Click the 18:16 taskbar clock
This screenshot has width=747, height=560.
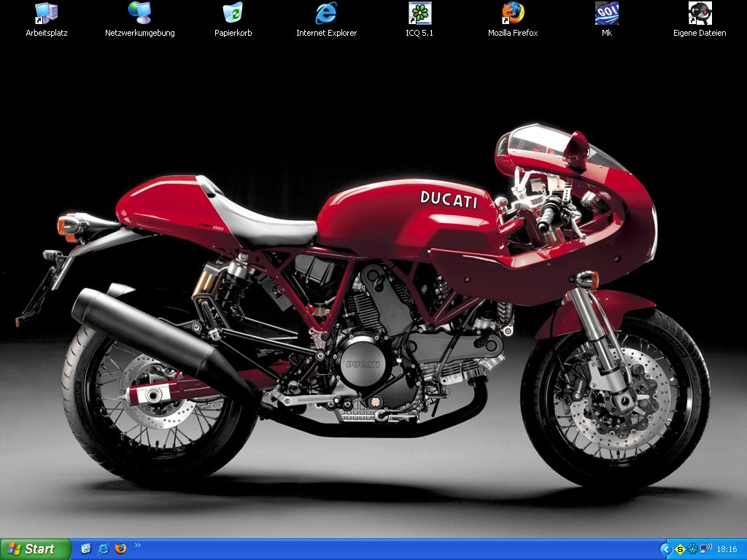pos(727,550)
